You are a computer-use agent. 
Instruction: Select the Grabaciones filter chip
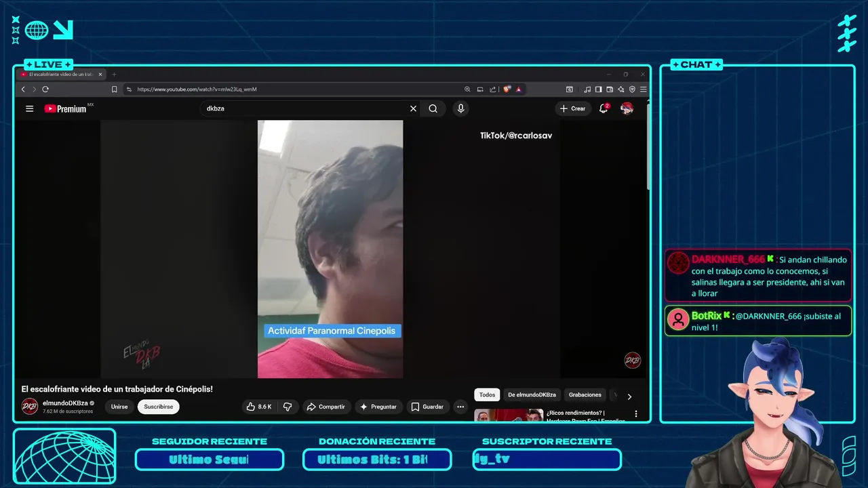coord(585,394)
